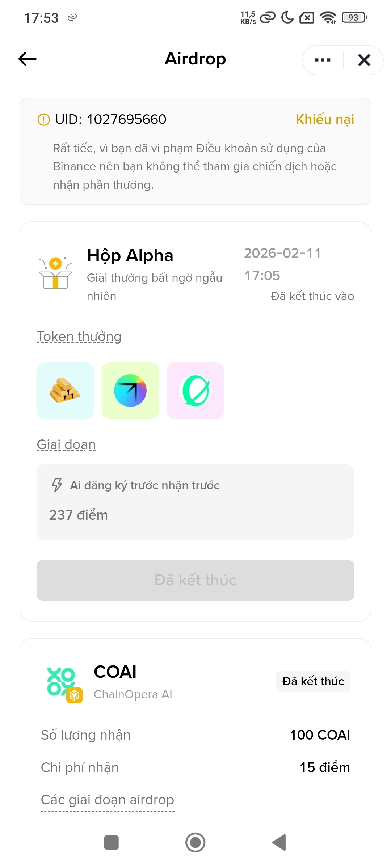The height and width of the screenshot is (868, 391).
Task: Tap the warning icon beside the UID
Action: (43, 119)
